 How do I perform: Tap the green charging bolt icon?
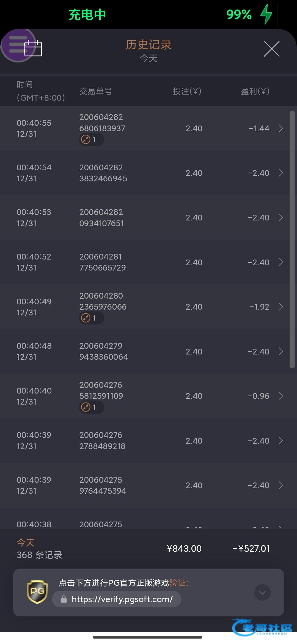click(x=266, y=15)
